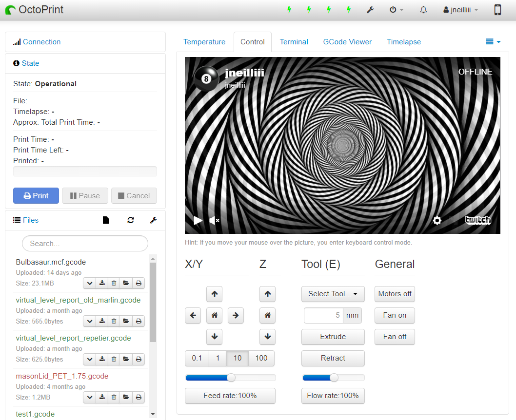Image resolution: width=516 pixels, height=420 pixels.
Task: Click the mobile phone icon in navbar
Action: pyautogui.click(x=497, y=10)
